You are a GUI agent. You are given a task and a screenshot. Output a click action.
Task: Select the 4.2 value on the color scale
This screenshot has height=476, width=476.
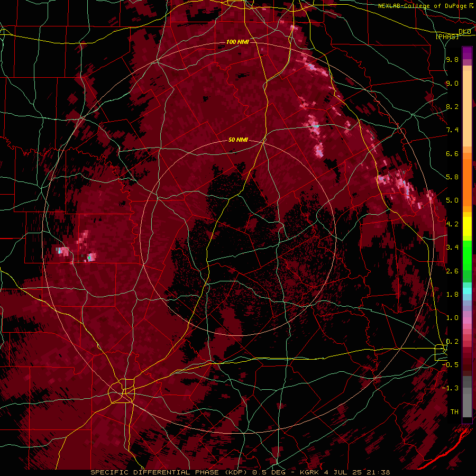[x=452, y=224]
